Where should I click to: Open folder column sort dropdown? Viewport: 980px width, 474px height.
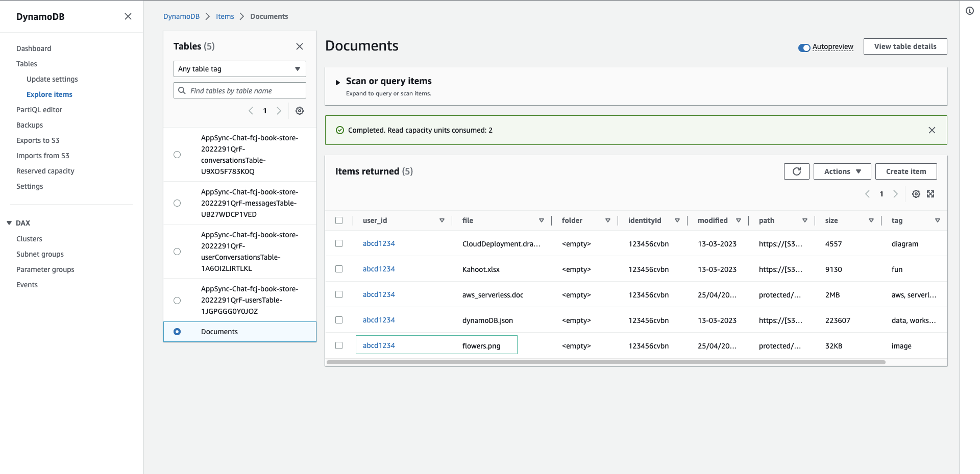click(608, 220)
